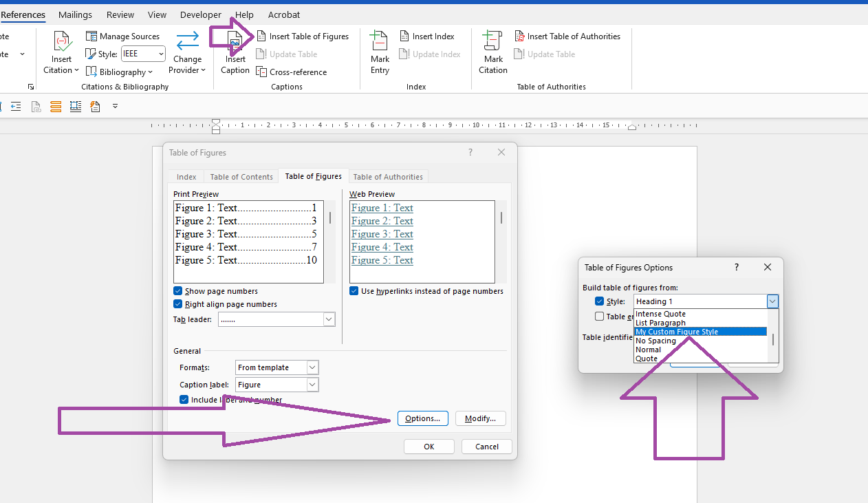Image resolution: width=868 pixels, height=503 pixels.
Task: Click the decrease indent arrow icon in quick toolbar
Action: coord(16,106)
